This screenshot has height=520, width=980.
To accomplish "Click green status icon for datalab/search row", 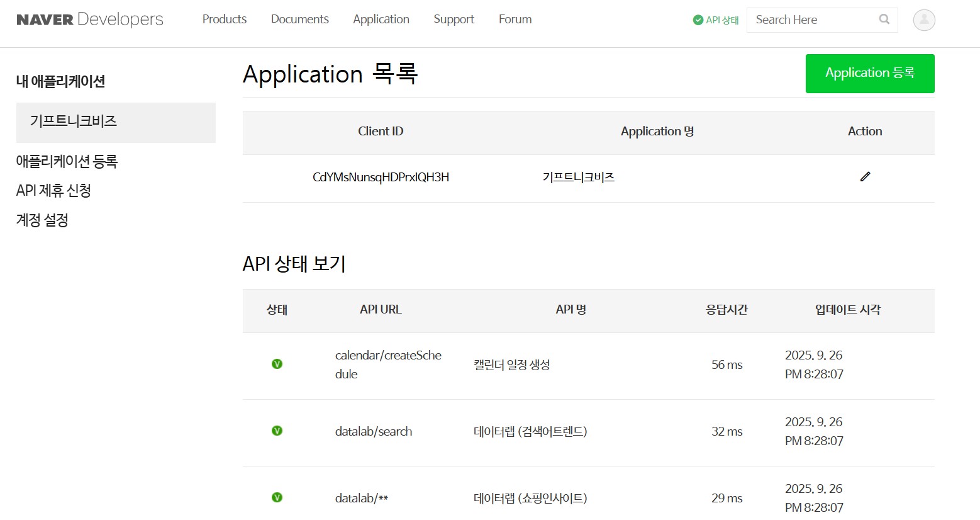I will point(277,431).
